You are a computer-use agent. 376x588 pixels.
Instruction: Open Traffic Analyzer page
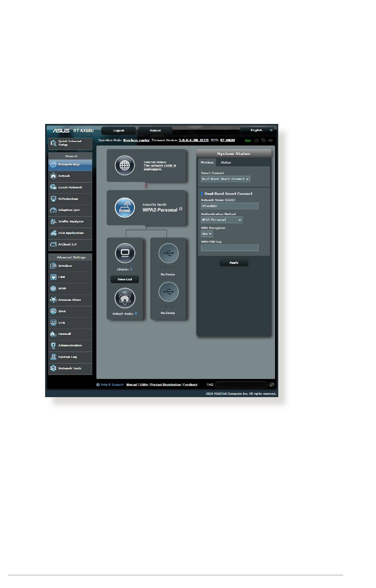[x=70, y=222]
